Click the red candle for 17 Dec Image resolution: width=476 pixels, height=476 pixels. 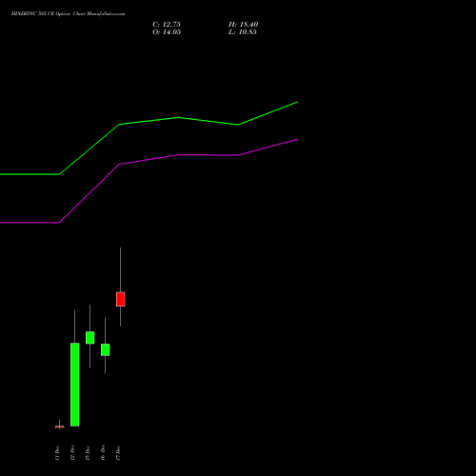click(121, 299)
